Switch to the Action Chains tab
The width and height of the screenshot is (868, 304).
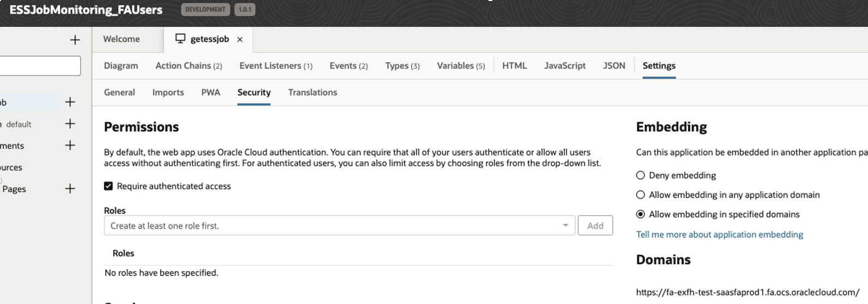coord(189,65)
